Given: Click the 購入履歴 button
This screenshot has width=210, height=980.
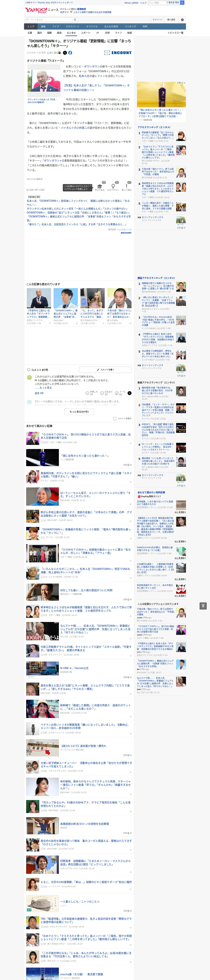Looking at the screenshot, I should pos(171,20).
